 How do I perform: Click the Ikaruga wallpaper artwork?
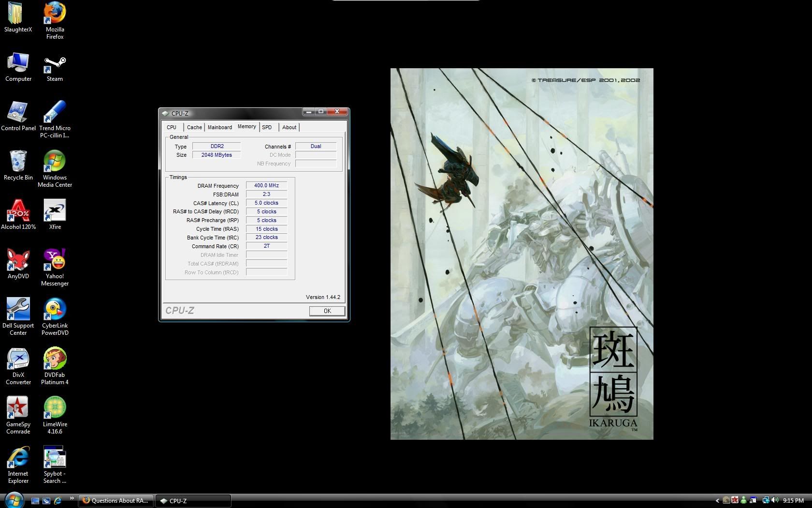coord(522,254)
